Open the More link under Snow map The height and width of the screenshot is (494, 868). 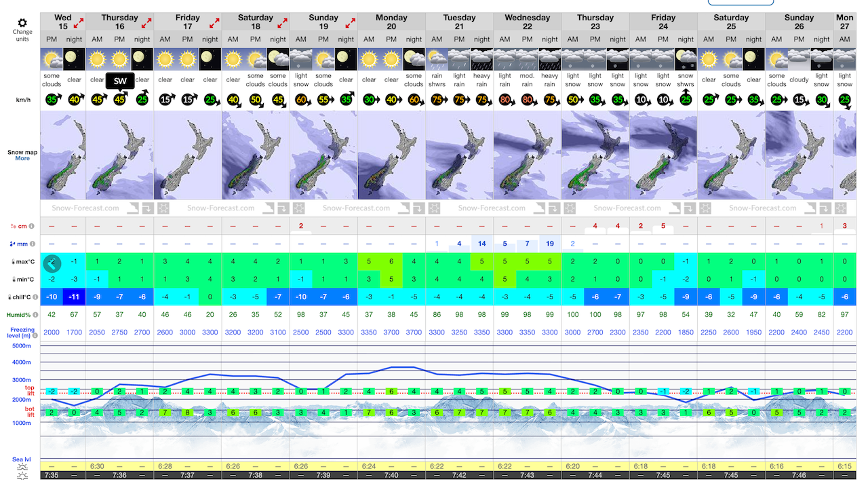(x=22, y=159)
